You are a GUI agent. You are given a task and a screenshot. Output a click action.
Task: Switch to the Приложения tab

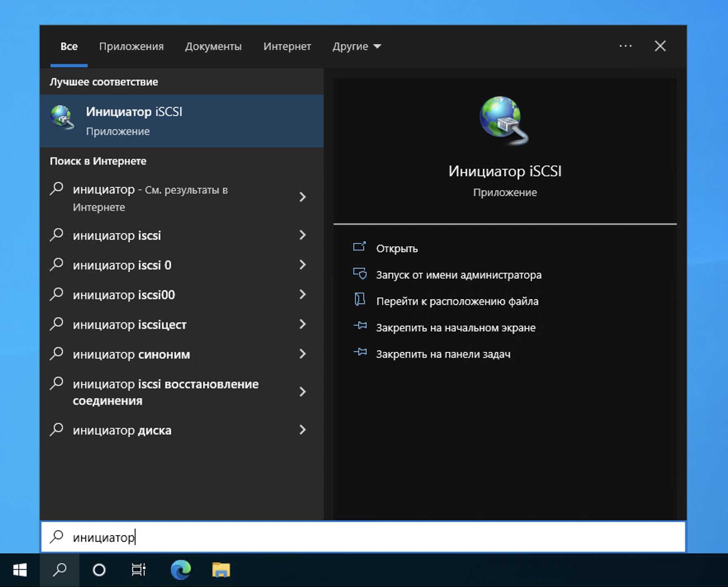coord(131,46)
